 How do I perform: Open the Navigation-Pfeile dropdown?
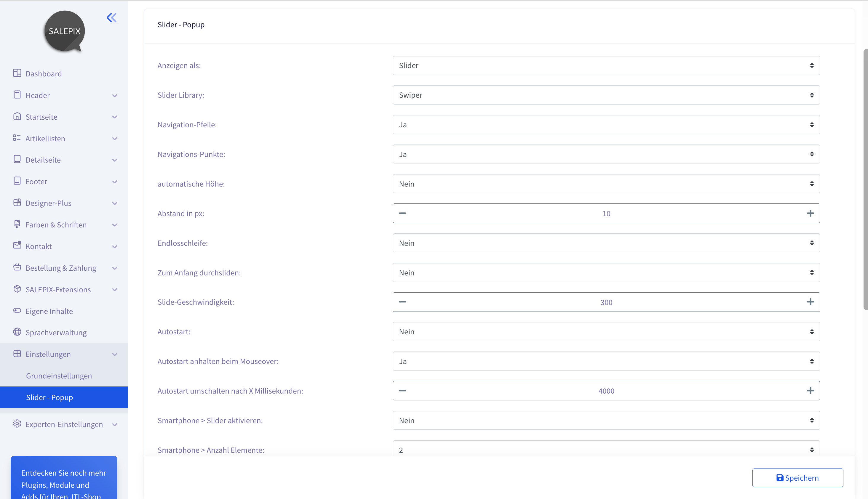coord(606,125)
